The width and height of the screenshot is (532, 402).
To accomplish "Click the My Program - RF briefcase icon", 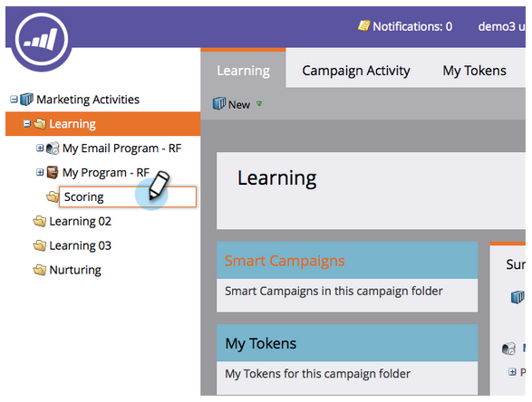I will click(x=53, y=173).
